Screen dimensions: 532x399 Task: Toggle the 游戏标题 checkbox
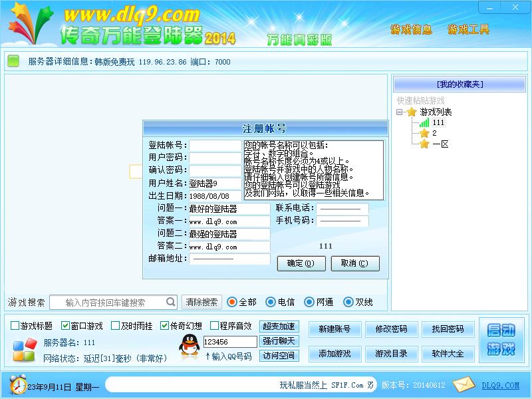point(15,326)
